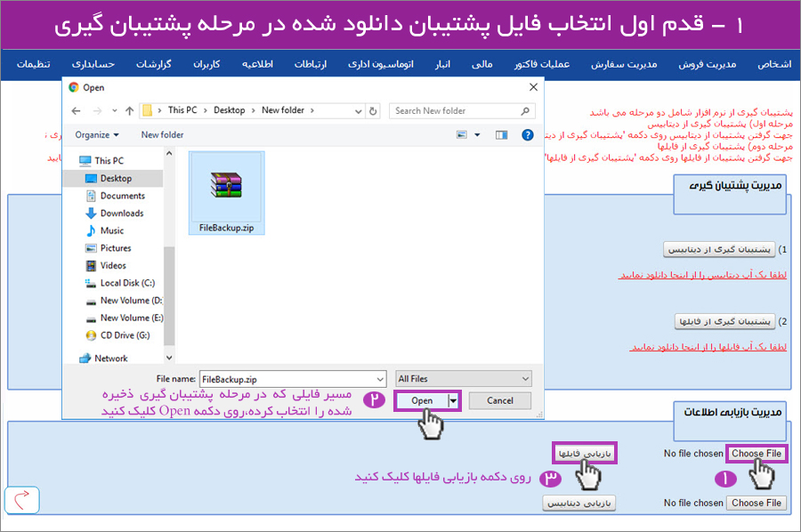Go up one folder level with Up arrow
The height and width of the screenshot is (532, 801).
130,111
